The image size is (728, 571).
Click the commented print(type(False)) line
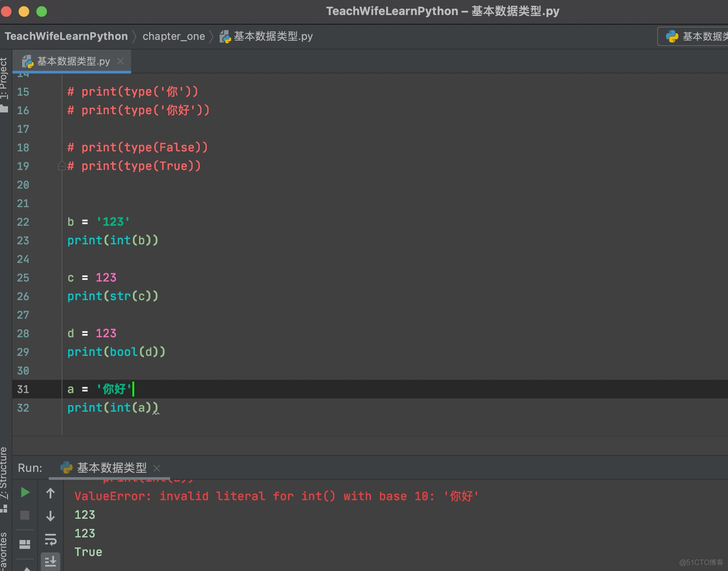(137, 147)
